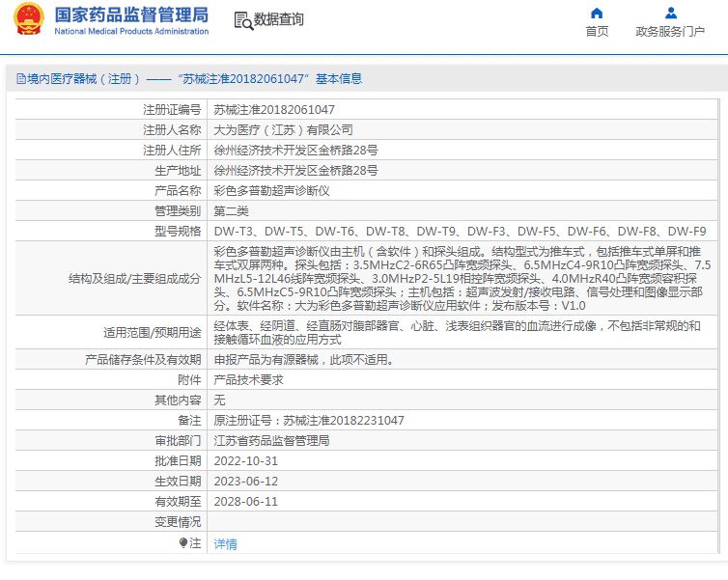
Task: Go to 首页 text link
Action: click(597, 32)
